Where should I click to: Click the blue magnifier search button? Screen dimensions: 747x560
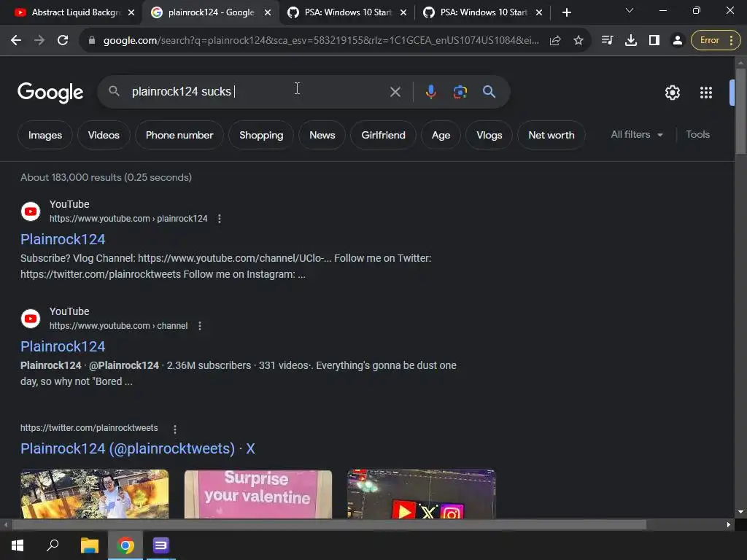[x=489, y=91]
